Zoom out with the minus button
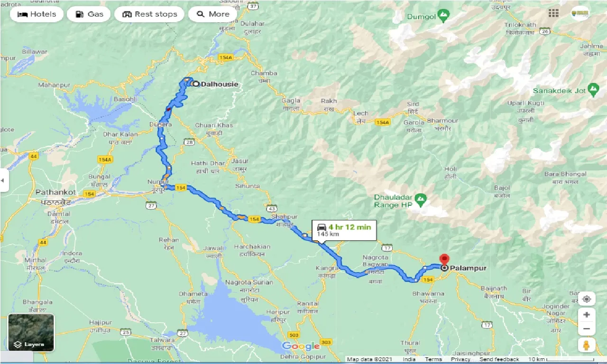Viewport: 607px width, 364px height. 587,328
